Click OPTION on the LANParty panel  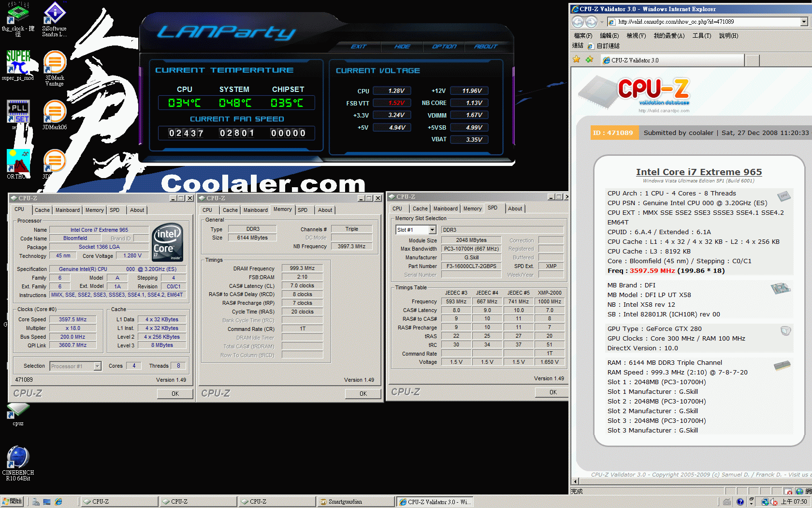tap(444, 46)
